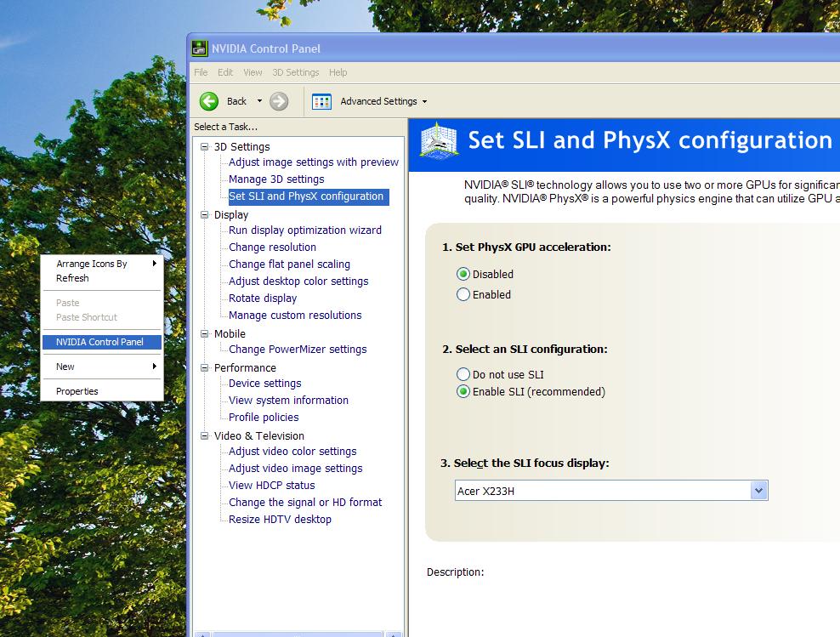Image resolution: width=840 pixels, height=637 pixels.
Task: Open the Back history dropdown arrow
Action: coord(260,100)
